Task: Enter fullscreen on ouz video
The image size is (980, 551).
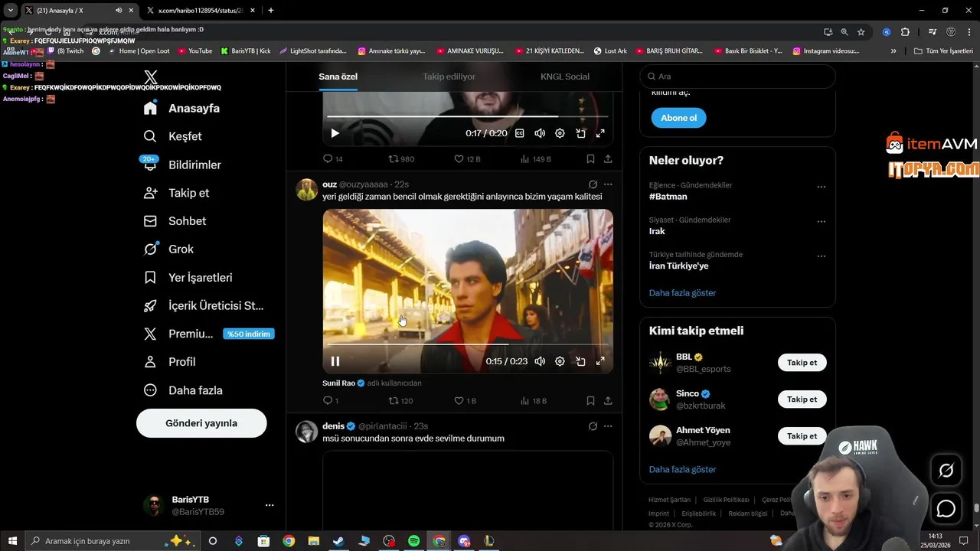Action: point(600,361)
